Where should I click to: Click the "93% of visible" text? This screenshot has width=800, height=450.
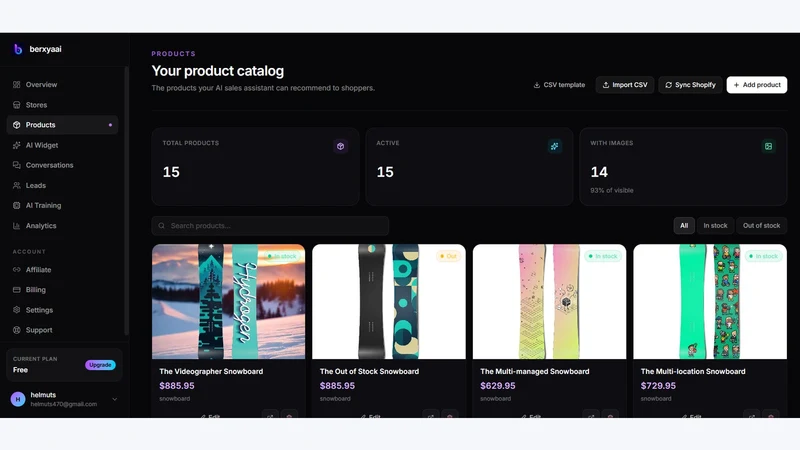612,190
